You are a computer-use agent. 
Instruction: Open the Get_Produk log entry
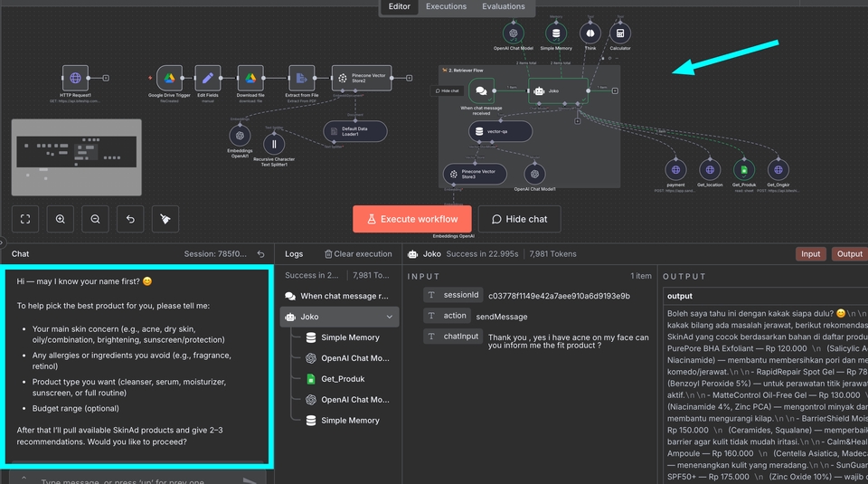[x=341, y=378]
